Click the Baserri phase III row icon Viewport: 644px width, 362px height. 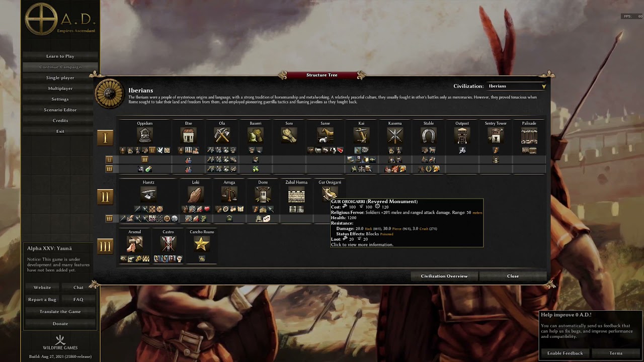(256, 169)
